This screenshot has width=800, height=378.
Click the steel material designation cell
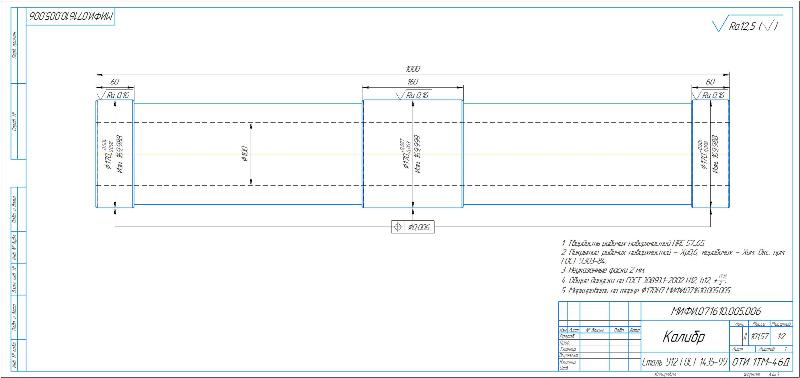pos(684,363)
